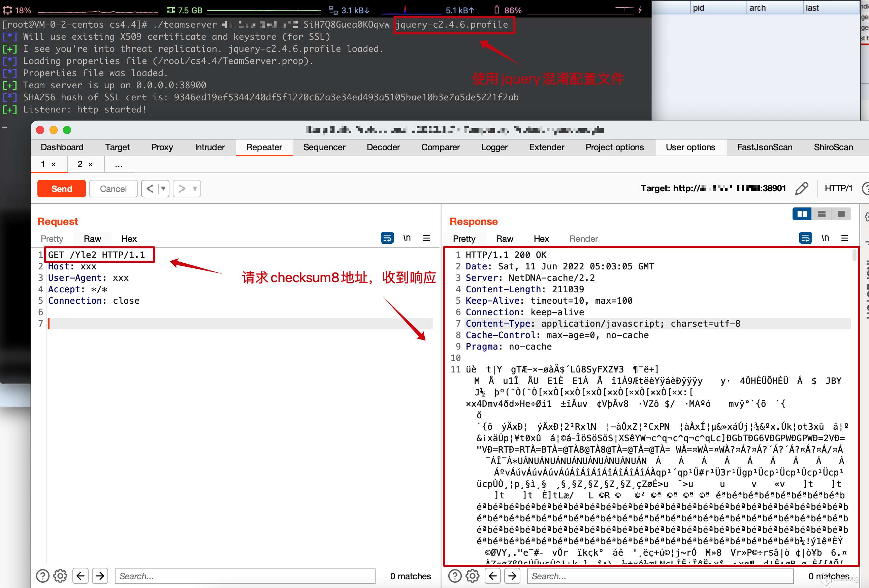The height and width of the screenshot is (588, 869).
Task: Click the edit target pencil icon
Action: click(x=801, y=188)
